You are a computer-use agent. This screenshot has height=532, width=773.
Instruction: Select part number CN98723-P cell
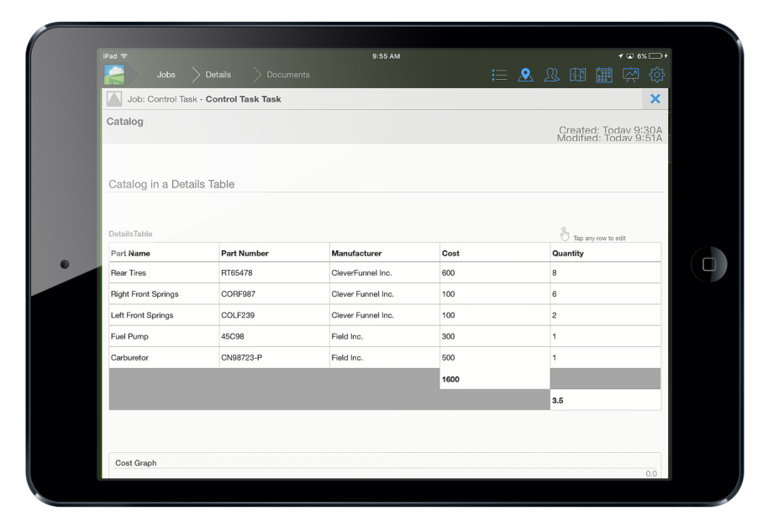pyautogui.click(x=274, y=357)
